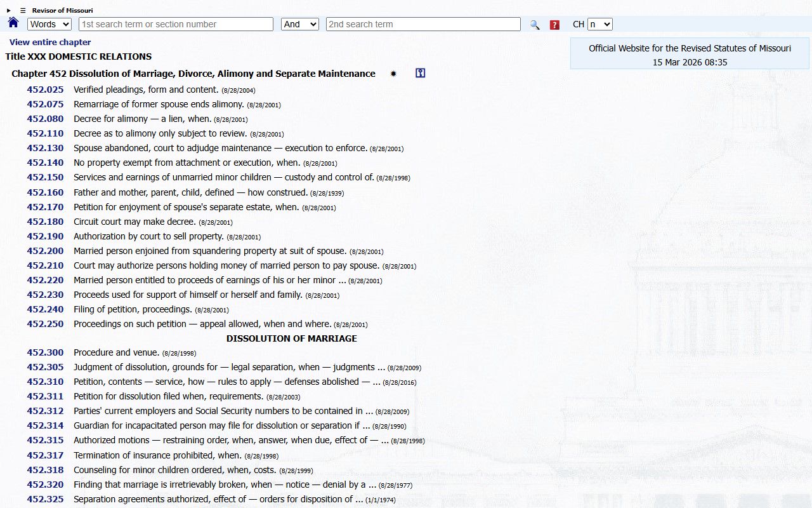
Task: Click the magnifying glass search icon
Action: click(x=535, y=25)
